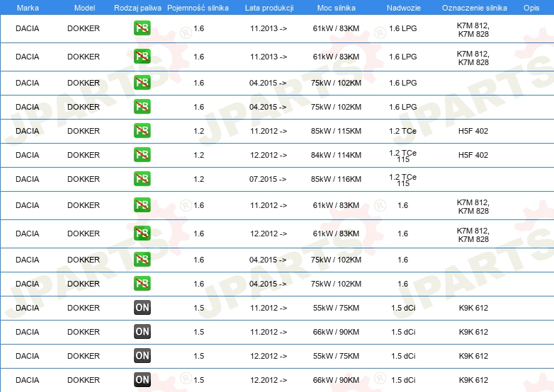
Task: Click petrol icon for 85kW / 115KM row
Action: pyautogui.click(x=142, y=131)
